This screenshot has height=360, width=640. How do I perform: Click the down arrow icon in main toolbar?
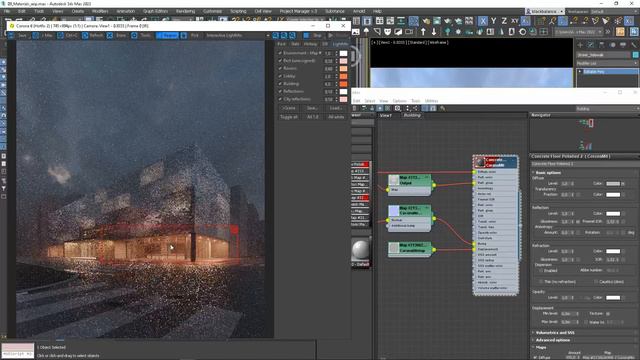[434, 31]
